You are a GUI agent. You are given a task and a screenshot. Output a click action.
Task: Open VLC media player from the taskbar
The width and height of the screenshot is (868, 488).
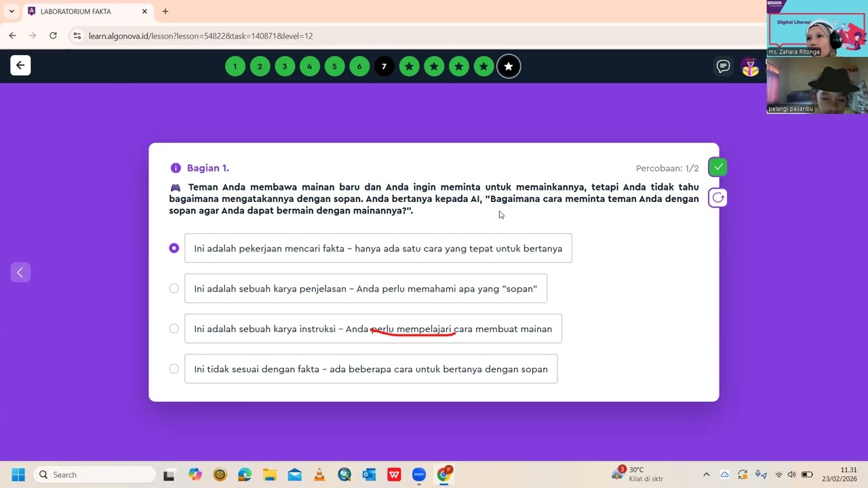point(319,474)
